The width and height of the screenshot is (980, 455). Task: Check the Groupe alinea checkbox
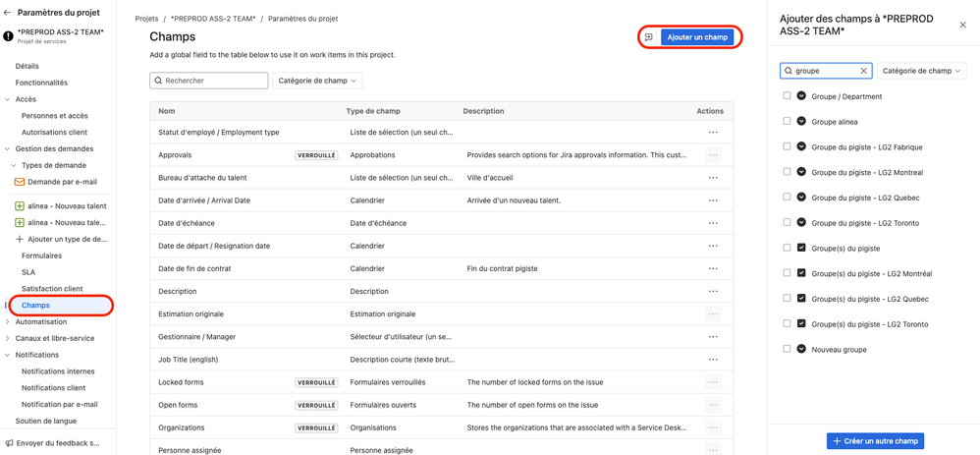[787, 122]
